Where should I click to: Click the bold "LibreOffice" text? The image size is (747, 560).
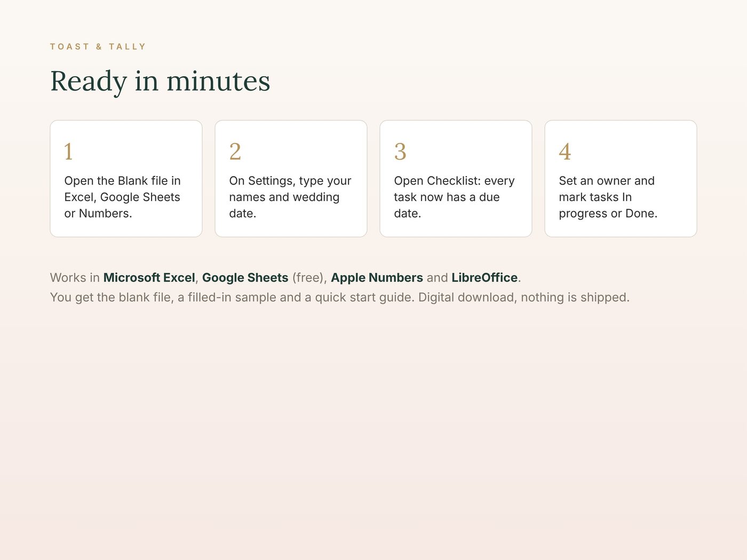click(484, 278)
